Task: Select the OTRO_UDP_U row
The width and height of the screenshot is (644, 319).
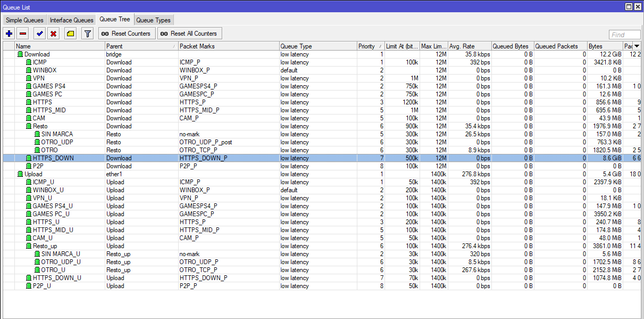Action: pyautogui.click(x=321, y=262)
